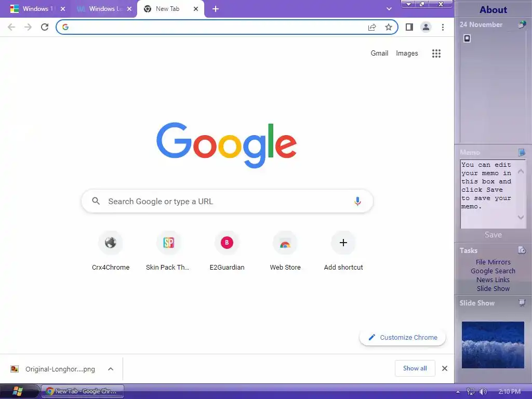Open Chrome's three-dot menu
The height and width of the screenshot is (399, 532).
coord(443,27)
